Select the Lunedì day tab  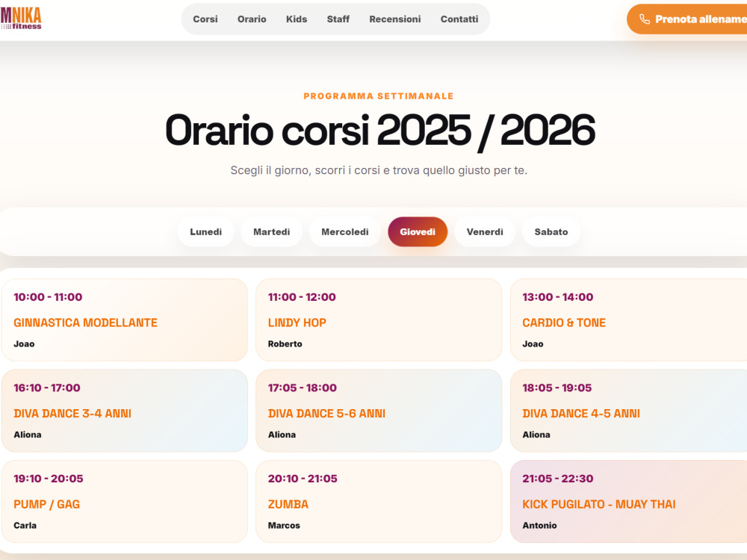click(206, 232)
